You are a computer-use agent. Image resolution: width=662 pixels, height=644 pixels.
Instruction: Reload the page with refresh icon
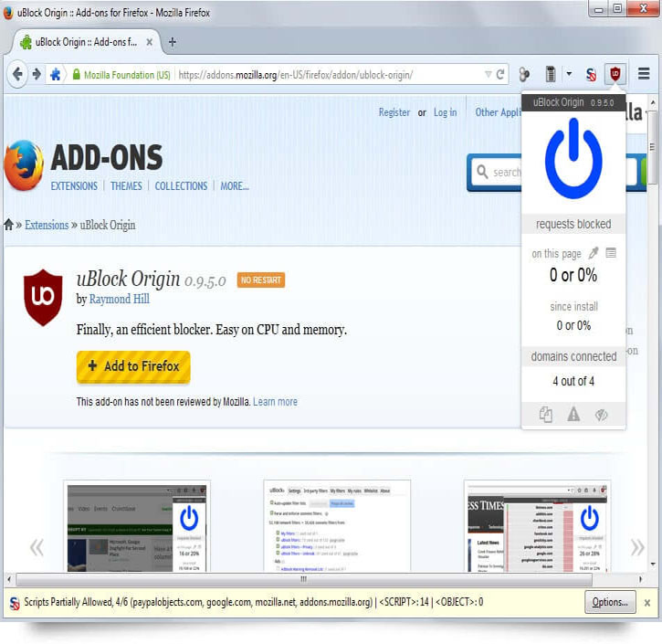coord(500,74)
